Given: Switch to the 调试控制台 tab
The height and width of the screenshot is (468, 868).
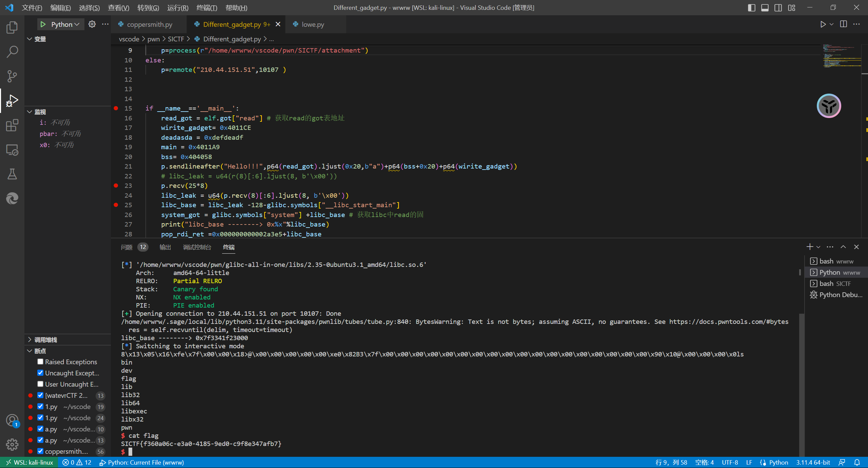Looking at the screenshot, I should click(x=197, y=247).
